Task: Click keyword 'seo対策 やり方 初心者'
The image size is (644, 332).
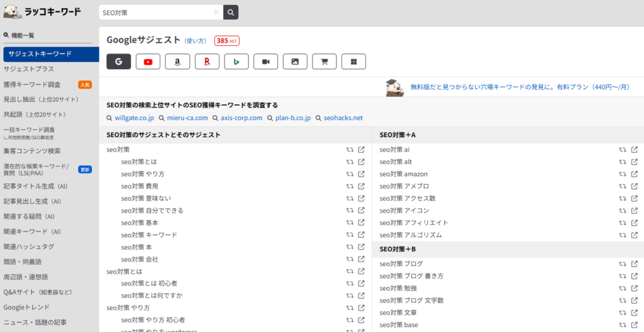Action: pos(153,320)
